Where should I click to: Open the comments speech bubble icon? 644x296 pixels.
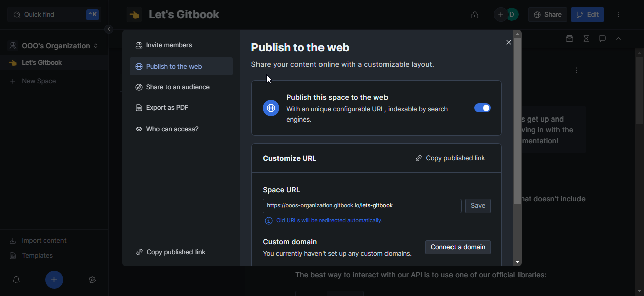click(x=602, y=39)
